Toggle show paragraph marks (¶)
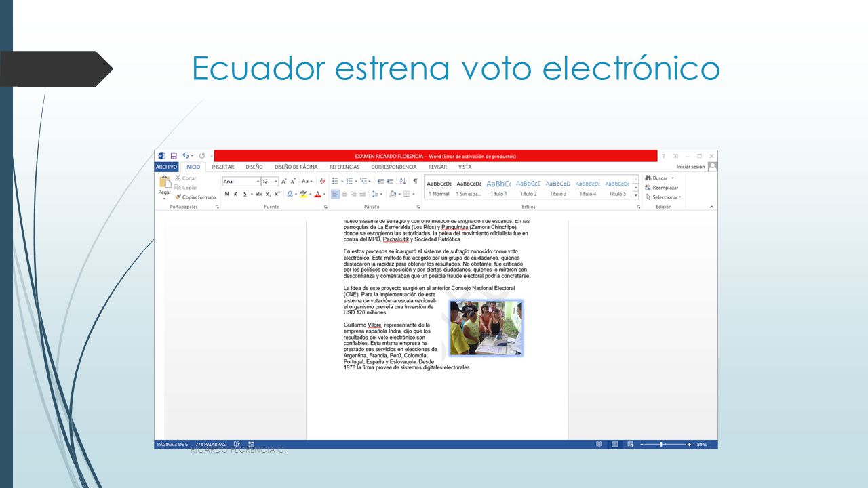The image size is (868, 488). pyautogui.click(x=415, y=182)
